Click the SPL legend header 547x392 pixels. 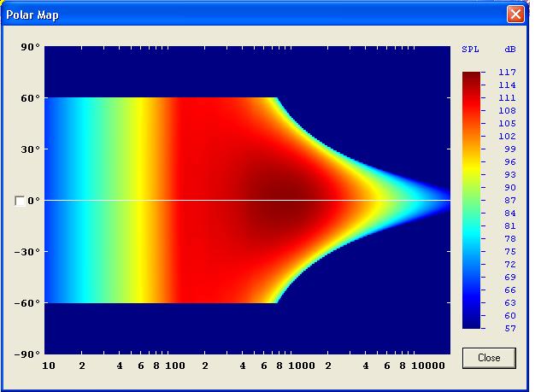point(470,50)
